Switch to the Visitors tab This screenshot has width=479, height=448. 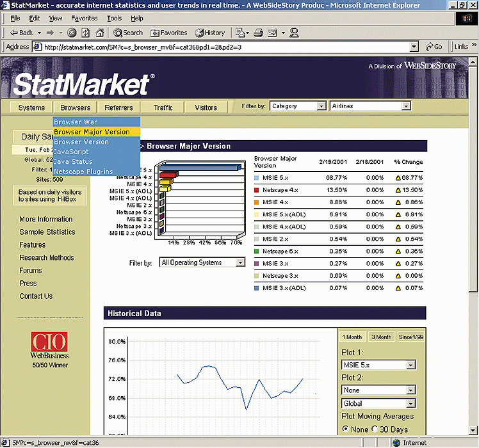point(206,108)
